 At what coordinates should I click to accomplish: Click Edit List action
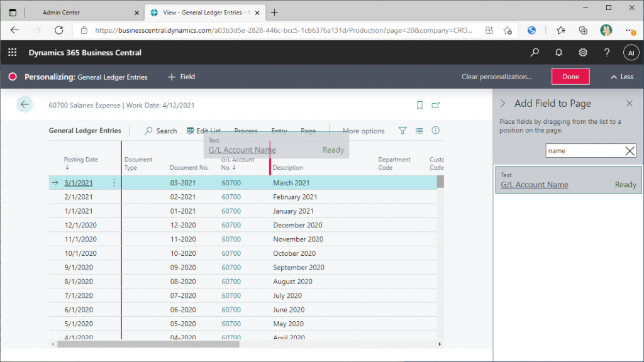pos(203,131)
